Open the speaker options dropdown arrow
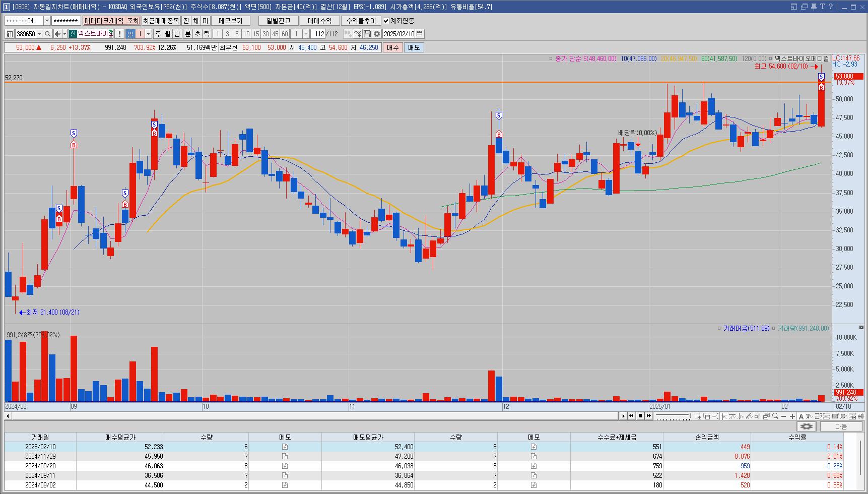This screenshot has width=868, height=494. tap(64, 34)
